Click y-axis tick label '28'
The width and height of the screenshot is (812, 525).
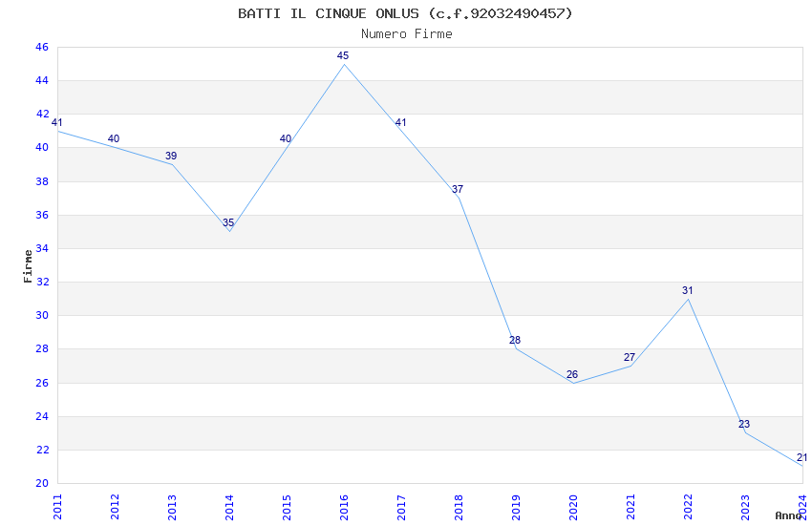coord(42,348)
